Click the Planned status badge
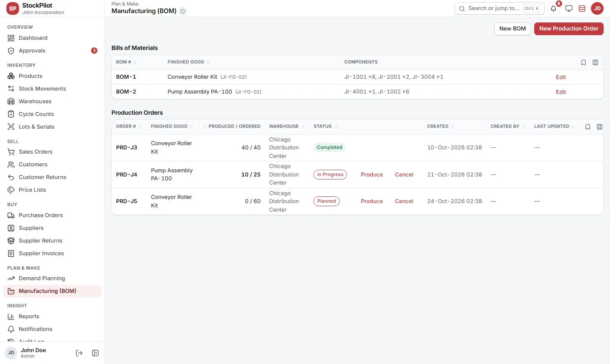Screen dimensions: 610x364 tap(326, 201)
